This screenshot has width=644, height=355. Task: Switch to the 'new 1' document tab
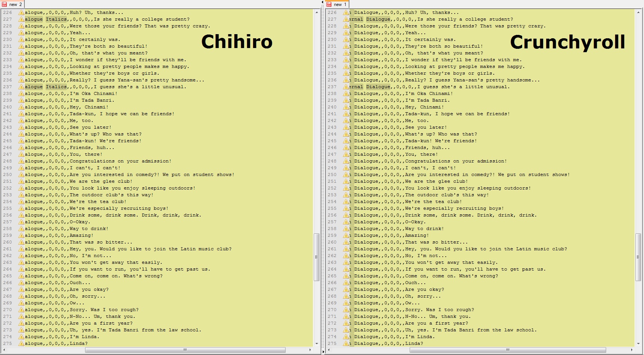337,4
